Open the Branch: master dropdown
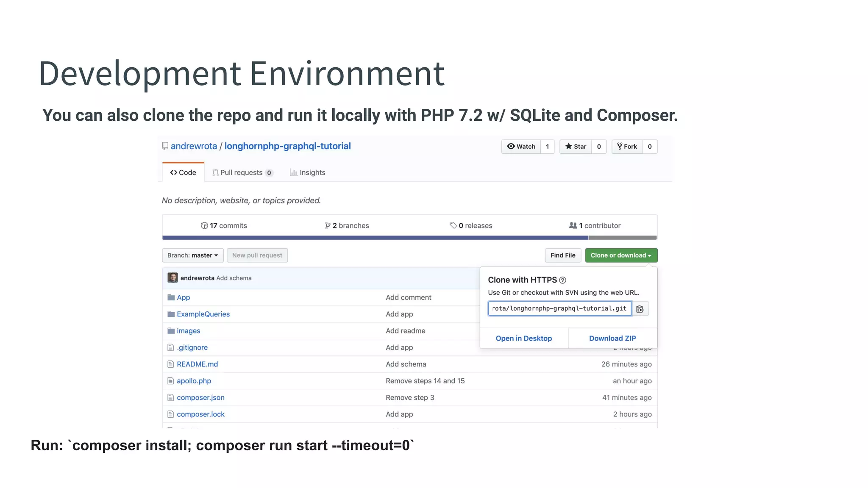 [x=192, y=255]
